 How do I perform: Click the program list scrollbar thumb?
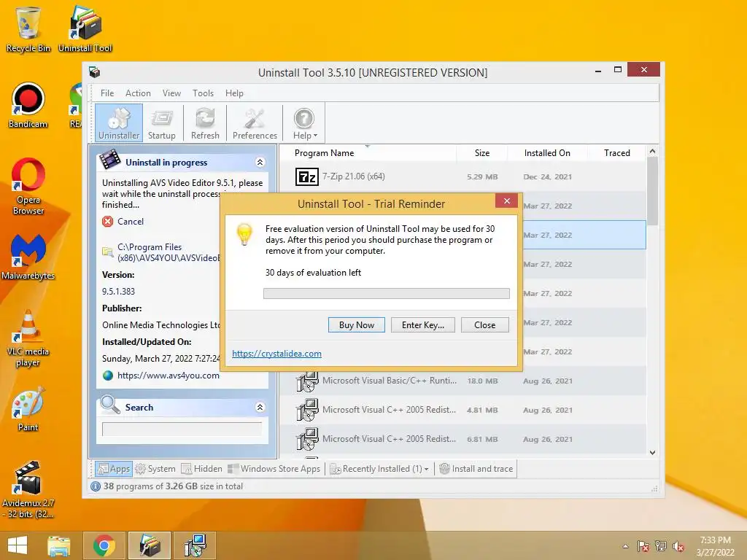point(652,190)
